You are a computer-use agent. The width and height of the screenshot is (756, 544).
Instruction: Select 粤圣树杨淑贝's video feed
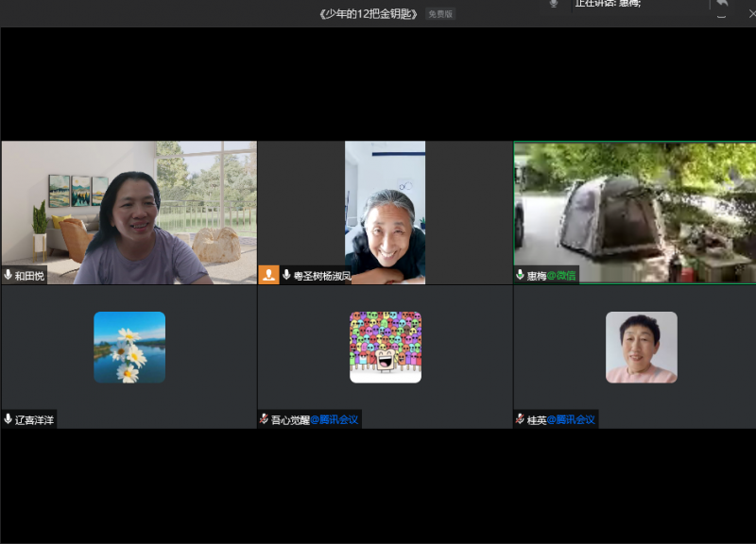coord(385,212)
